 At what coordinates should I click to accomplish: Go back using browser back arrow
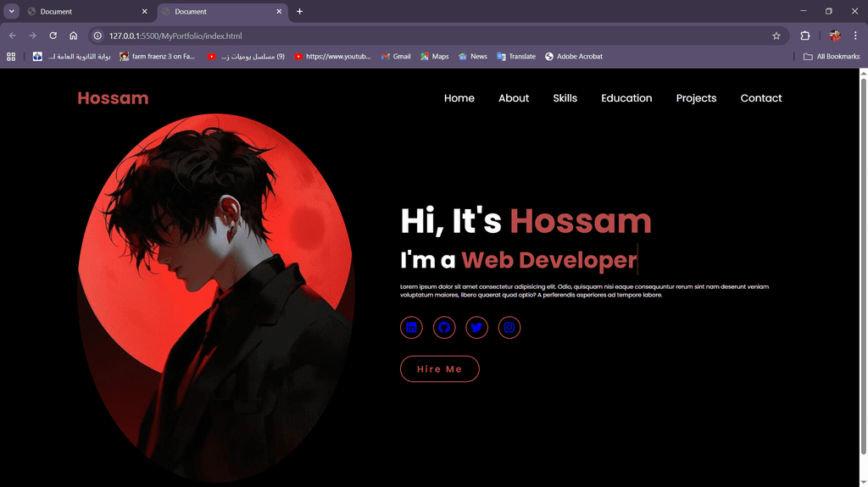12,36
